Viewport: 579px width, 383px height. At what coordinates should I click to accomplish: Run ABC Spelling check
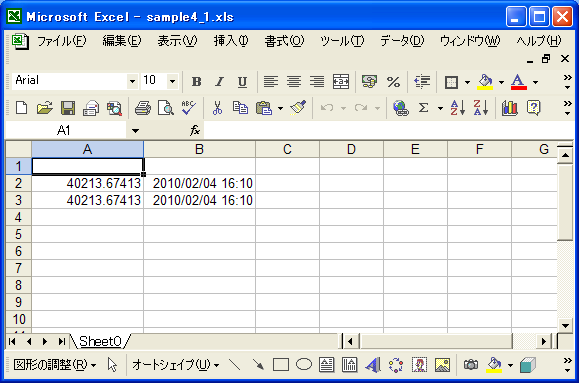coord(189,108)
